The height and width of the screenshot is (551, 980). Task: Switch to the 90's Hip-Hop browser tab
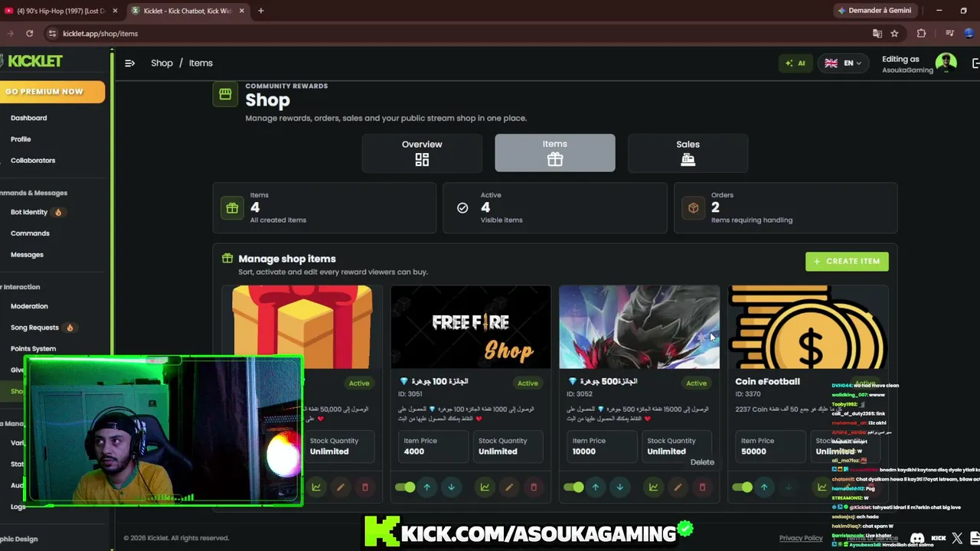pyautogui.click(x=61, y=11)
